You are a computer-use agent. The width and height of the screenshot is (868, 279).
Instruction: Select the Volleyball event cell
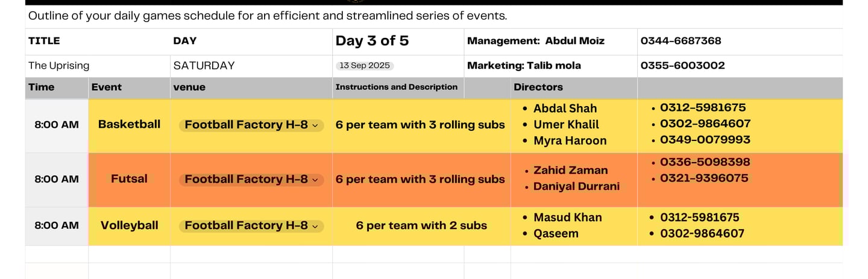[130, 225]
